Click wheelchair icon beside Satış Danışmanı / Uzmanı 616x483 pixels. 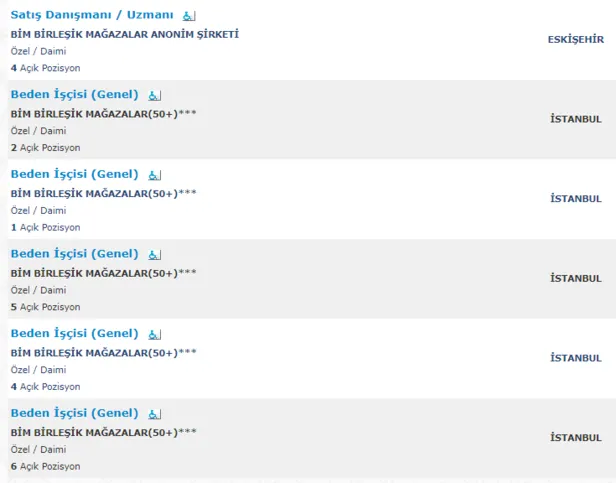(x=189, y=16)
